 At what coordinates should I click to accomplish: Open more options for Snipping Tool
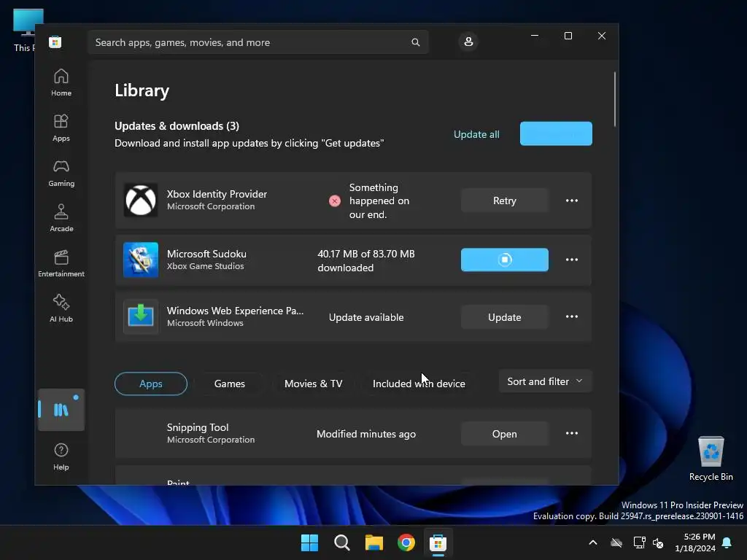tap(572, 433)
